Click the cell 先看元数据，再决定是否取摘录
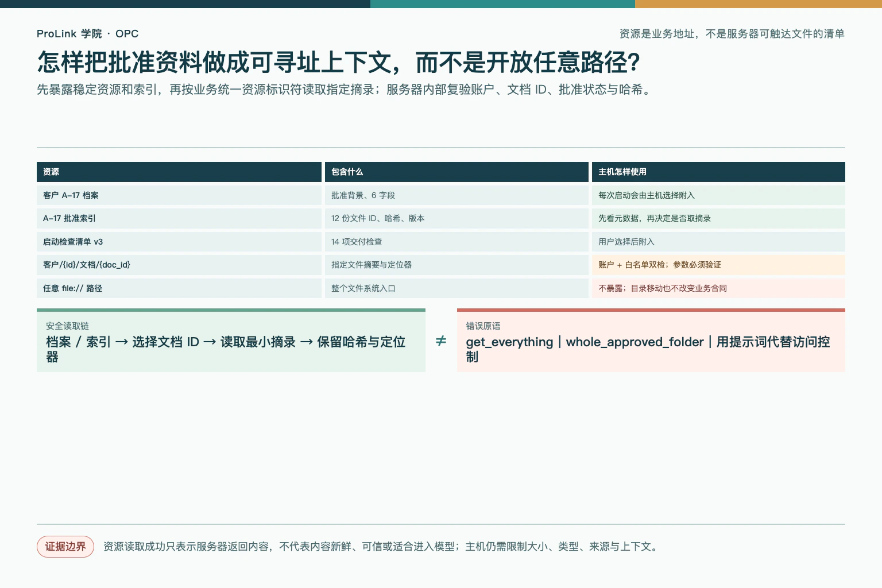882x588 pixels. coord(718,218)
